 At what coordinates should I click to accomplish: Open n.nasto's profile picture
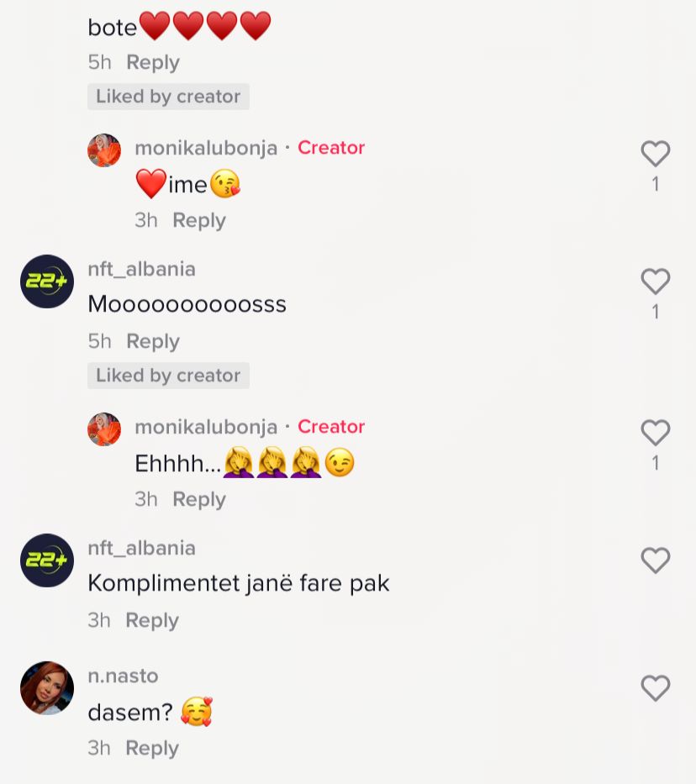pos(47,688)
